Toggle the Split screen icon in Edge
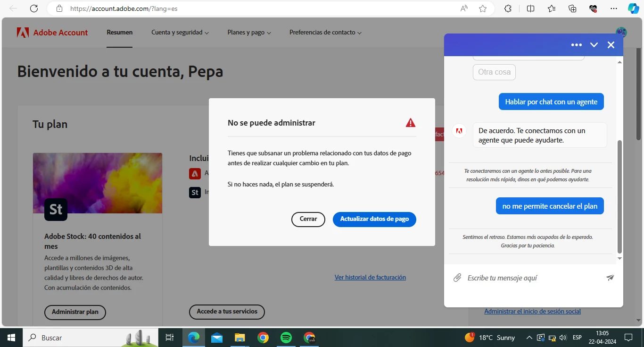The image size is (644, 347). click(x=530, y=8)
